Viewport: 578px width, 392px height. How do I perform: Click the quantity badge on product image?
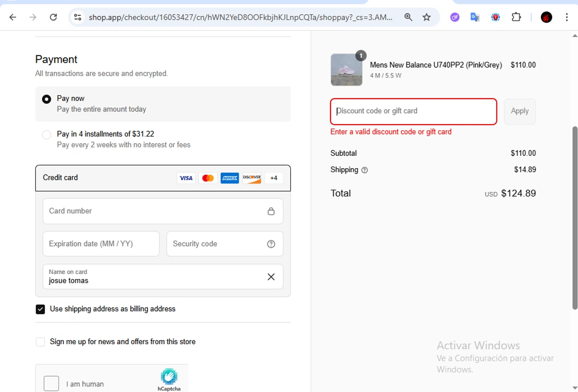(x=361, y=56)
